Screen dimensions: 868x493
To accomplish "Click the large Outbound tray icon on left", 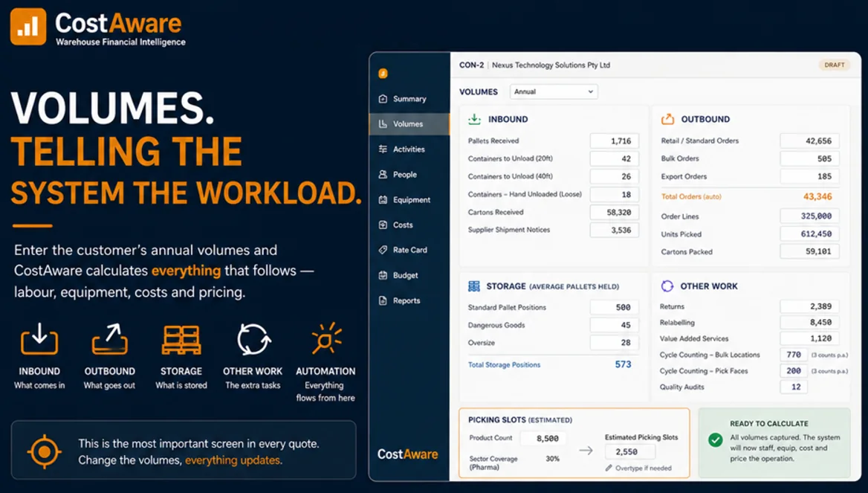I will pos(109,338).
